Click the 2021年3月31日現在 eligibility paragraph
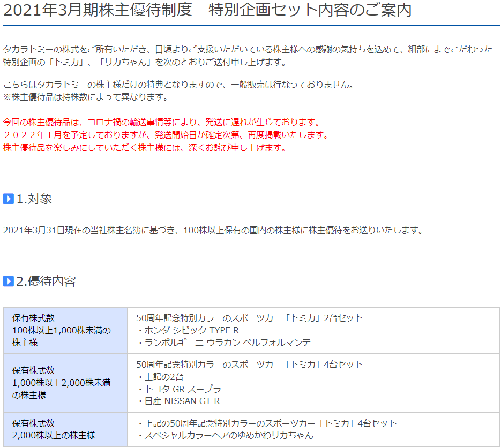 click(213, 230)
